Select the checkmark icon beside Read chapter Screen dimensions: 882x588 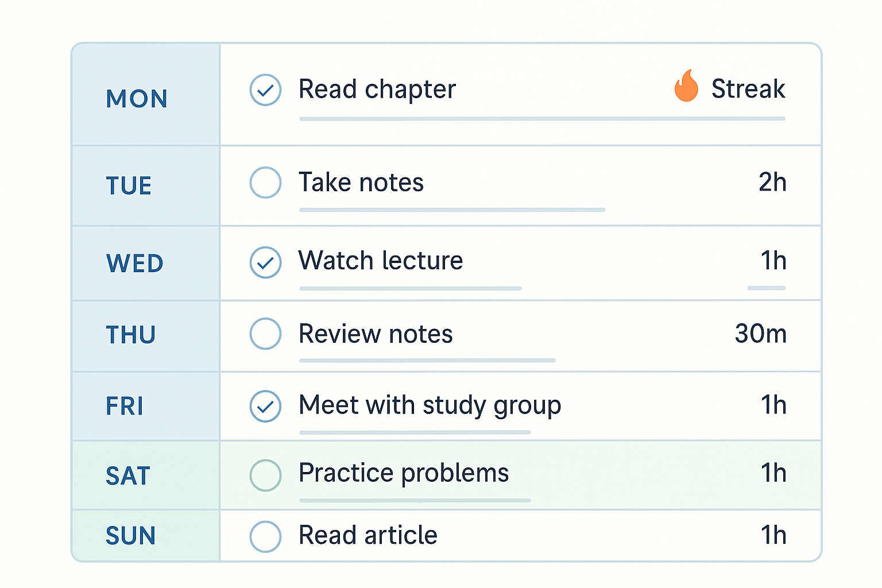(x=265, y=90)
